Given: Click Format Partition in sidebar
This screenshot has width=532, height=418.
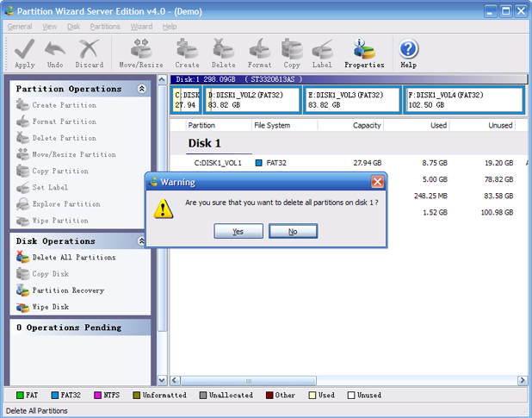Looking at the screenshot, I should click(x=56, y=122).
